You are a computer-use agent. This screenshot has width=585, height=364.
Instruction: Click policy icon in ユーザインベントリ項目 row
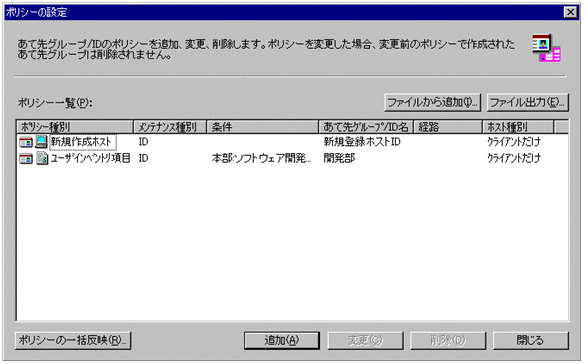point(26,159)
